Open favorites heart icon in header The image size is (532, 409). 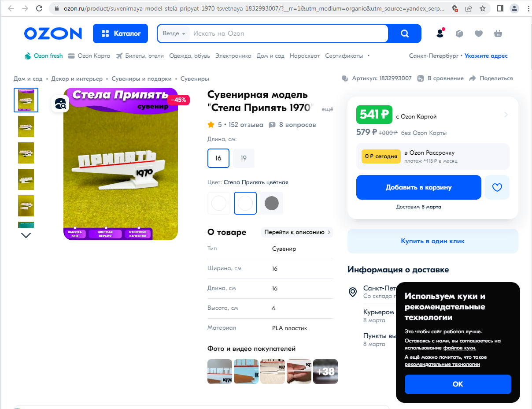tap(479, 33)
